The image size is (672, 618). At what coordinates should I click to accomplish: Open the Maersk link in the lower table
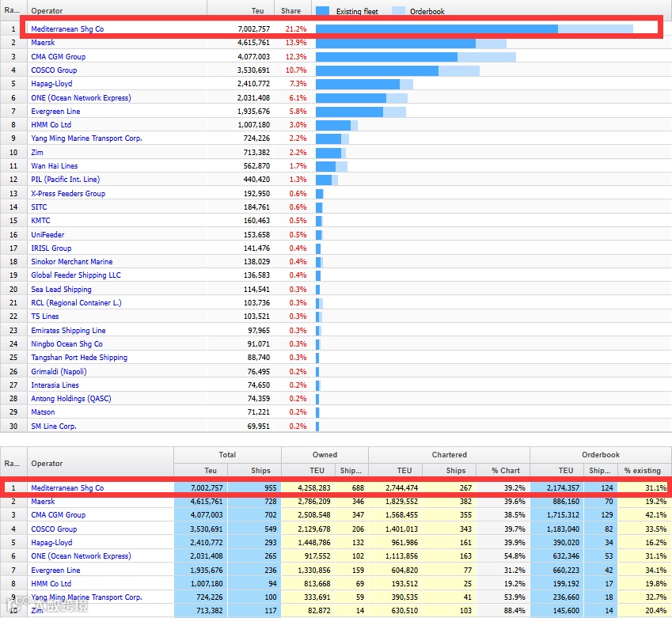coord(43,501)
